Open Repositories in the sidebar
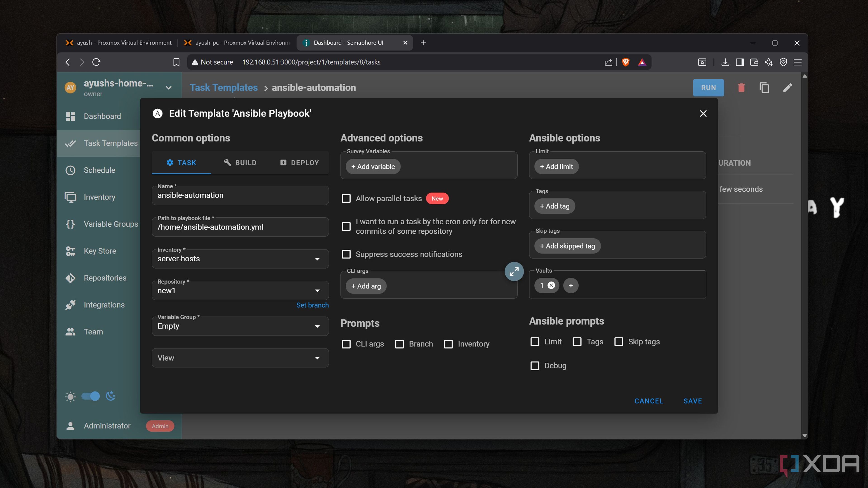Screen dimensions: 868x488 98,278
